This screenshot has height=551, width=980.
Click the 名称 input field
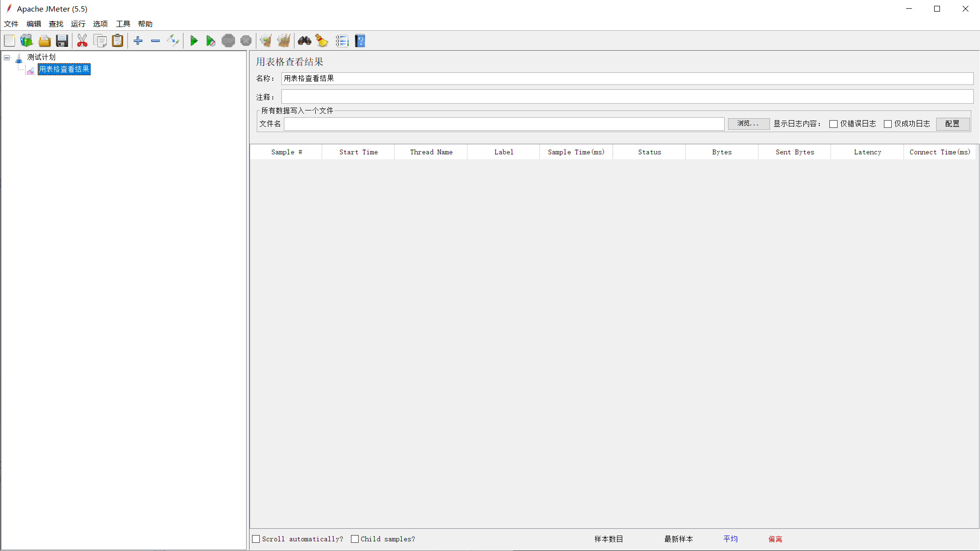[x=627, y=79]
